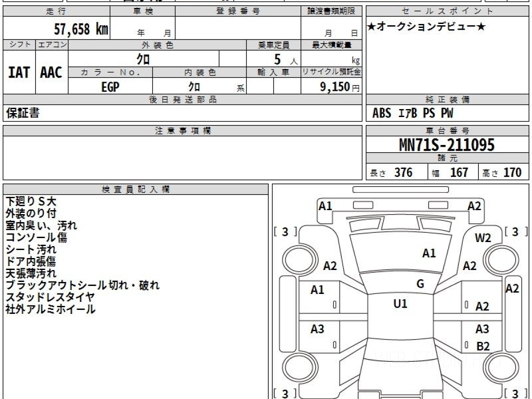Click the 諸元 header
Viewport: 532px width, 399px height.
tap(448, 158)
